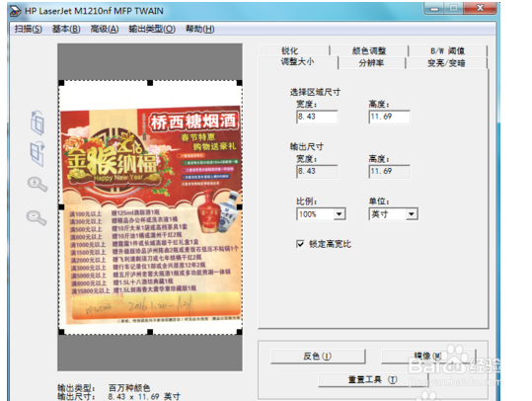Click the bottom-center selection handle
The width and height of the screenshot is (532, 401).
[150, 332]
